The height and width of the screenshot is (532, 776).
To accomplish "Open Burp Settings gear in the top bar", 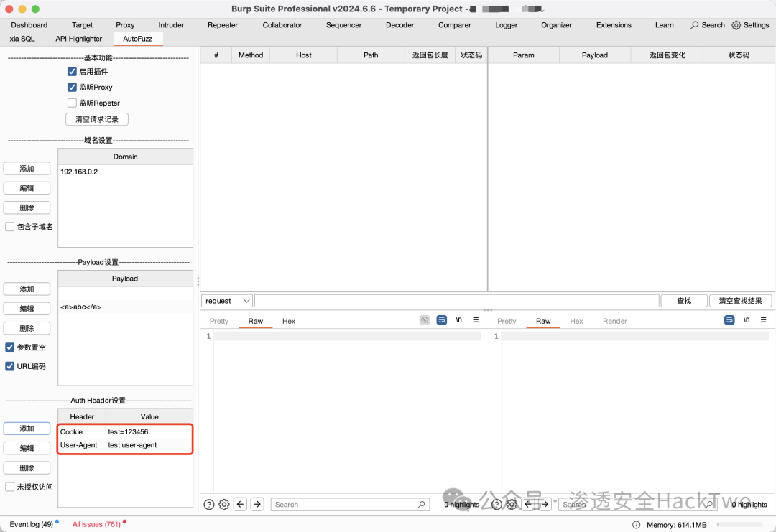I will 736,24.
